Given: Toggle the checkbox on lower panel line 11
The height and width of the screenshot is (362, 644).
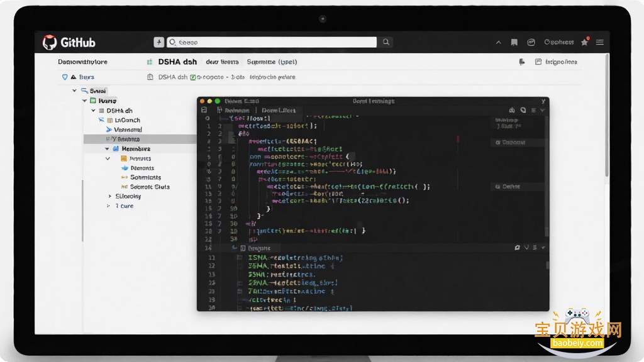Looking at the screenshot, I should point(240,258).
